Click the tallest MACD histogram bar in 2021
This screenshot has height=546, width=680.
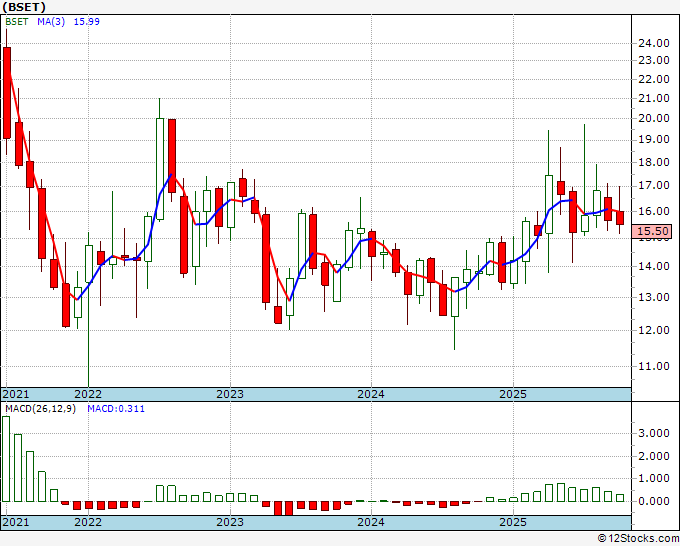[7, 459]
